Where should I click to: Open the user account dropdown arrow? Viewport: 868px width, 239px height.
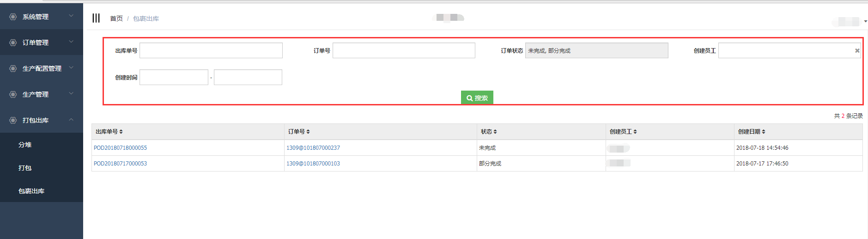(865, 21)
